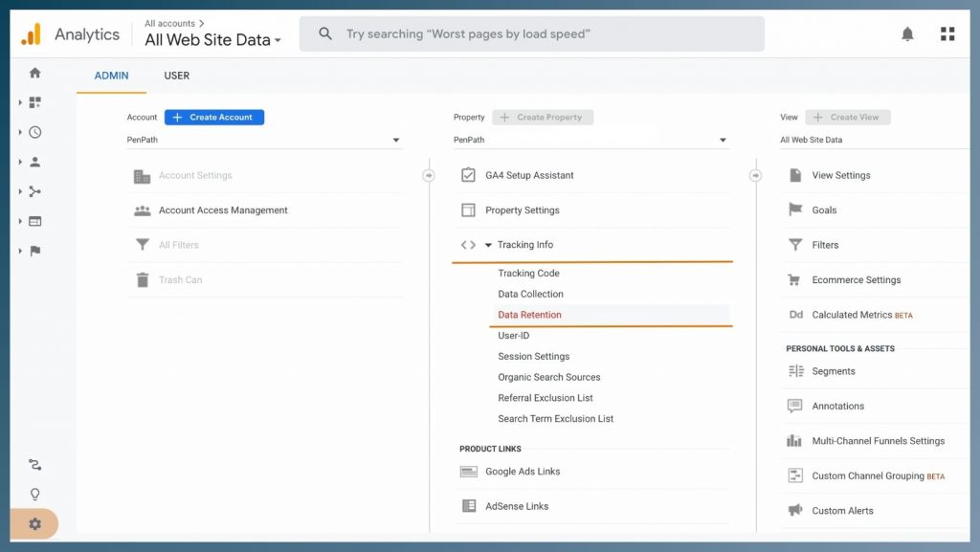Click the Google Analytics logo

pyautogui.click(x=32, y=34)
